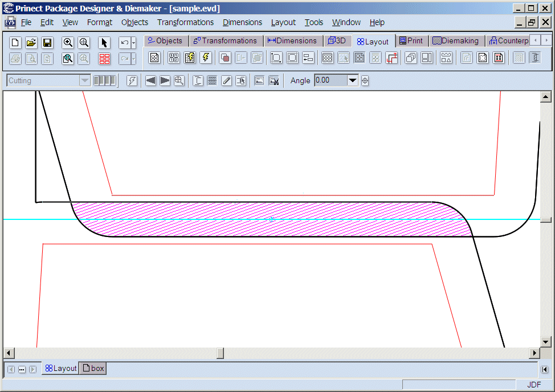This screenshot has width=555, height=392.
Task: Select the black arrow pointer tool
Action: coord(104,43)
